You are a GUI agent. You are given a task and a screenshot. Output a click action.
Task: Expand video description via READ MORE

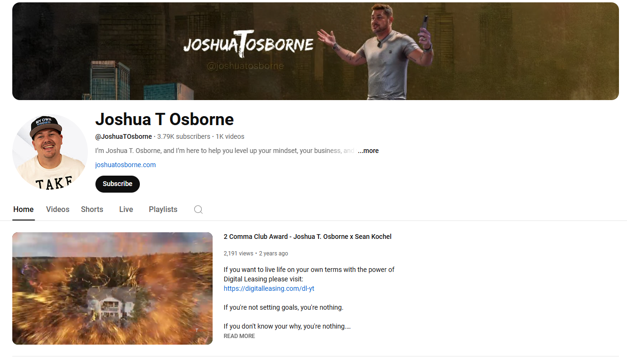pyautogui.click(x=239, y=336)
